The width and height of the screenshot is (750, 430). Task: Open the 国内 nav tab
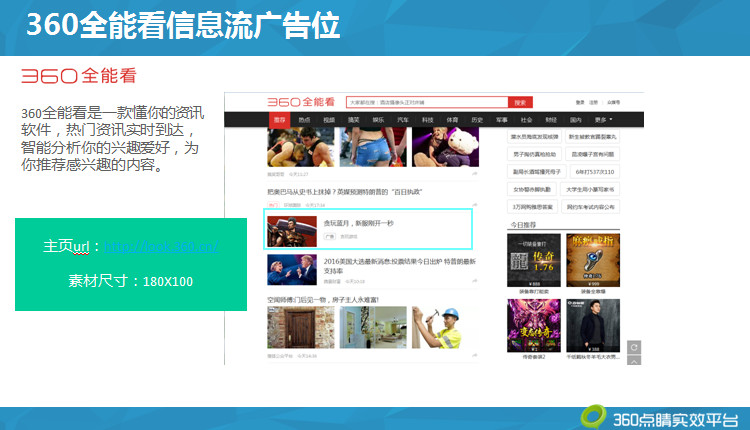pos(576,120)
